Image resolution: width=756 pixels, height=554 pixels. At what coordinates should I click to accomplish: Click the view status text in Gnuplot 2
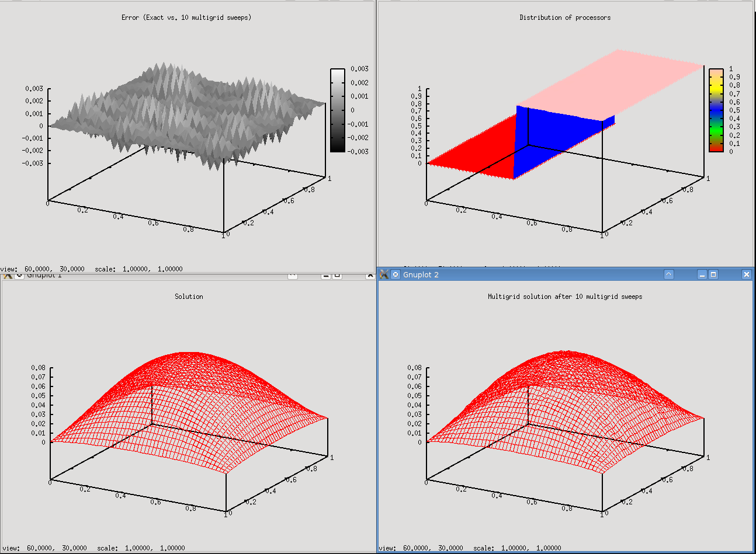point(470,548)
